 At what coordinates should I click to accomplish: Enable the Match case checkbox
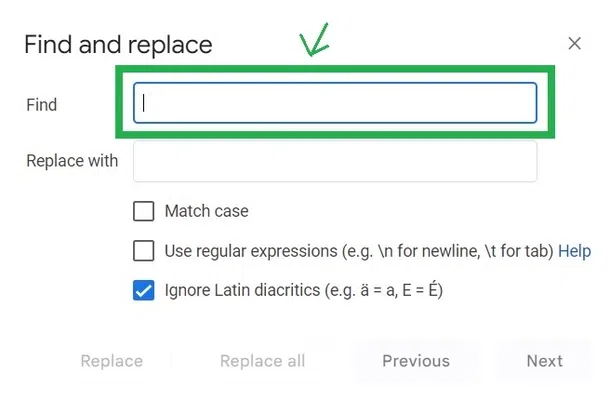point(144,211)
